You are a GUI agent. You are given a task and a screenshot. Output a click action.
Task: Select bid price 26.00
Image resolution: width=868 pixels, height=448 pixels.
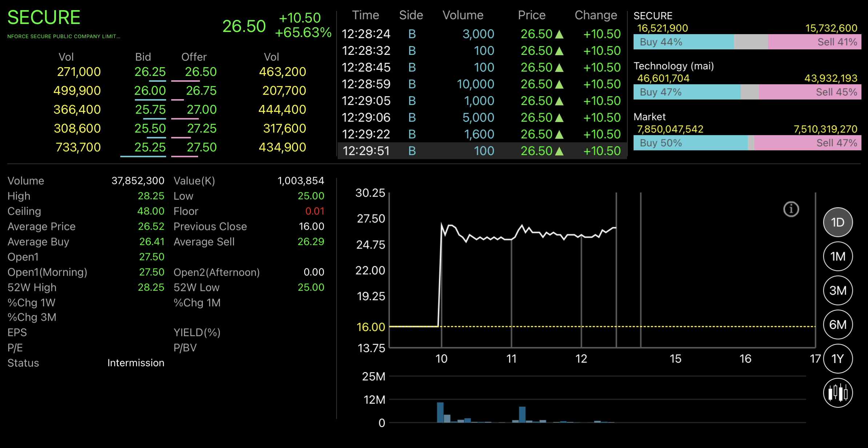pyautogui.click(x=150, y=90)
